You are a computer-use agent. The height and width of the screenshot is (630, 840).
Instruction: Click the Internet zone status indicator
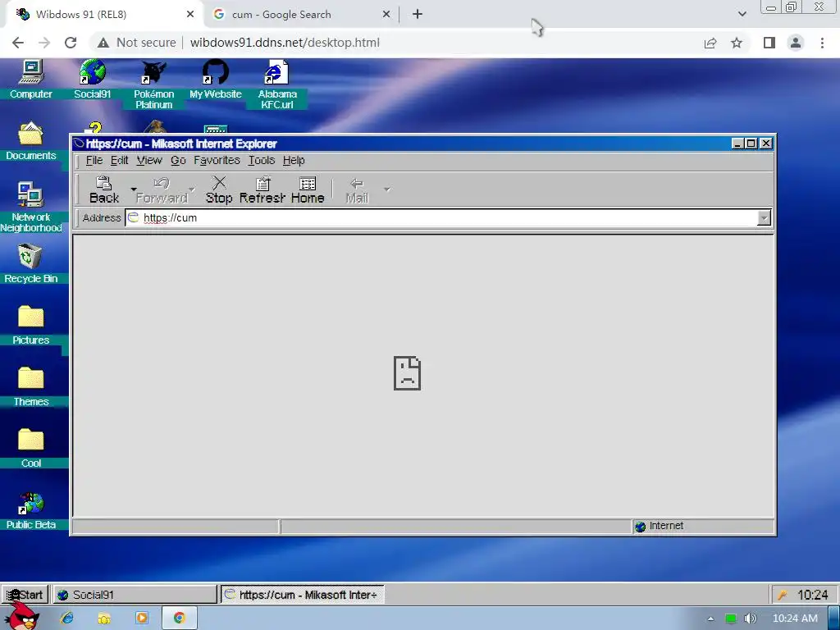703,526
